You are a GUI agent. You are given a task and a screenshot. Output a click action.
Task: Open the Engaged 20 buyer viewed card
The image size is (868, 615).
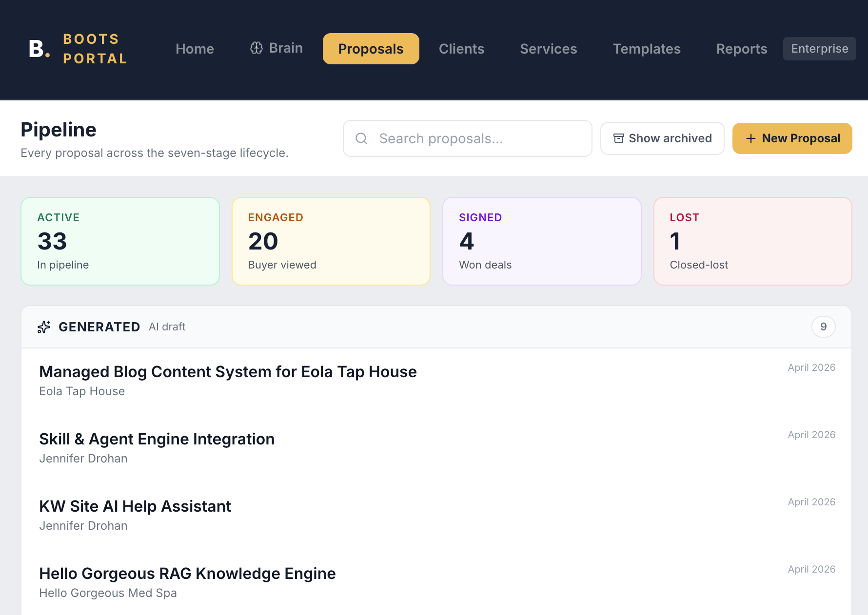coord(331,241)
